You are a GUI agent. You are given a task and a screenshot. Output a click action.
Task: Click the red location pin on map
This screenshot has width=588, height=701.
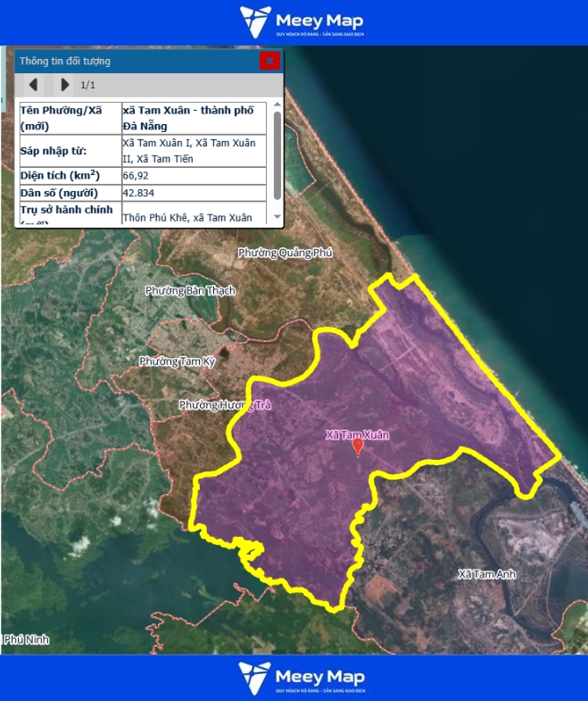coord(359,447)
